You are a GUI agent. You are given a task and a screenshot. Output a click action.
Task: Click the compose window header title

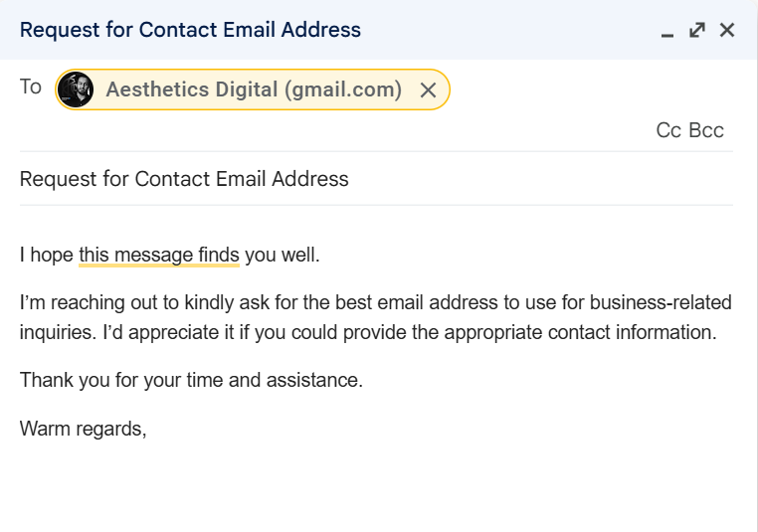[x=190, y=30]
